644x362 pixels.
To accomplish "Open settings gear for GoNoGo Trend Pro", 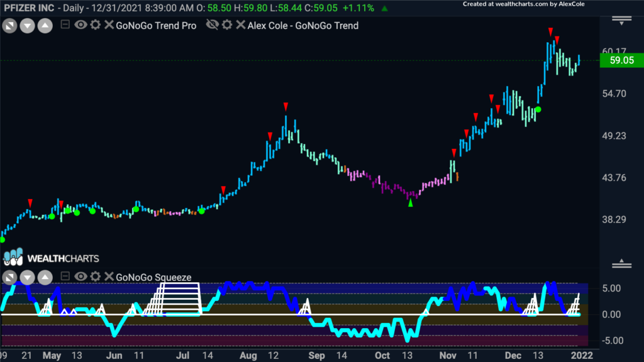I will (96, 25).
